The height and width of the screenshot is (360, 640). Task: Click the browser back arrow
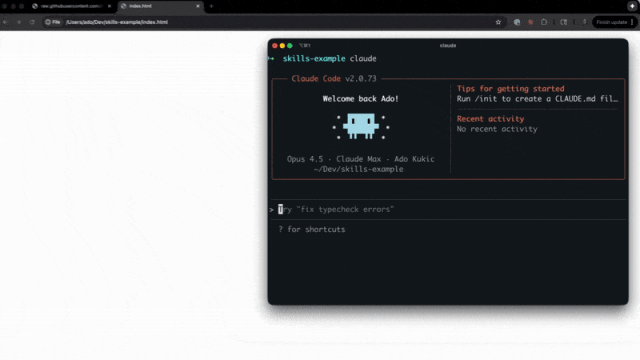(x=5, y=22)
